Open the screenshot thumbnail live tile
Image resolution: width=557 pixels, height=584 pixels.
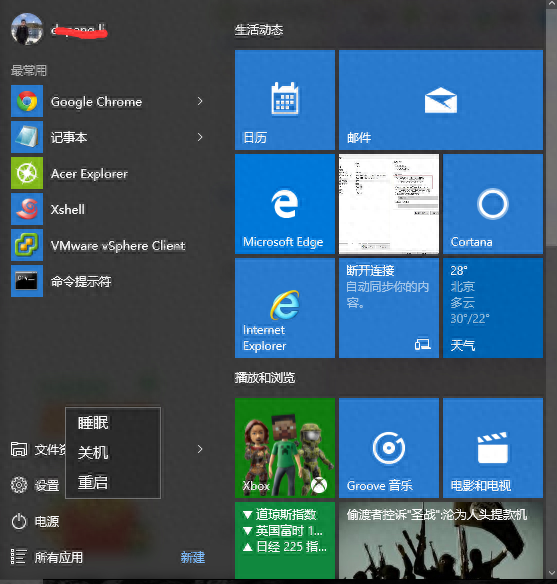[389, 204]
